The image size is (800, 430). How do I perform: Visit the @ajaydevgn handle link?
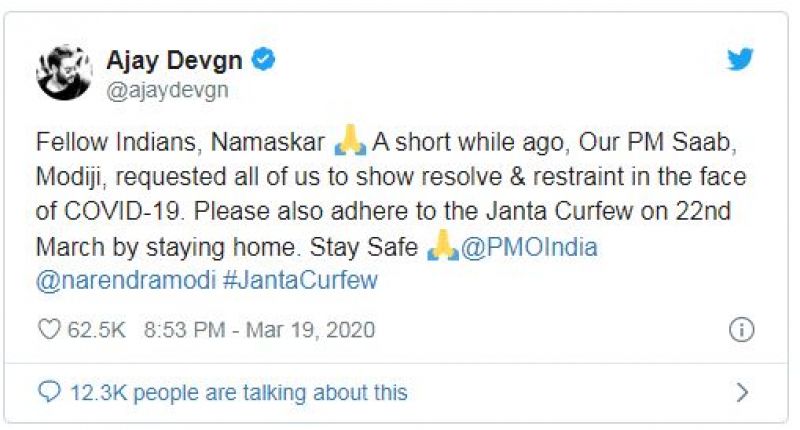coord(167,90)
